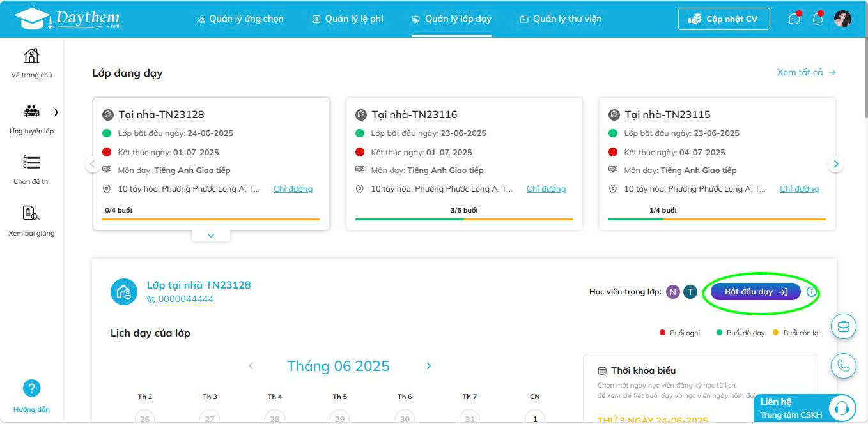Click the Liên hệ headset support icon
The image size is (868, 424).
coord(842,408)
